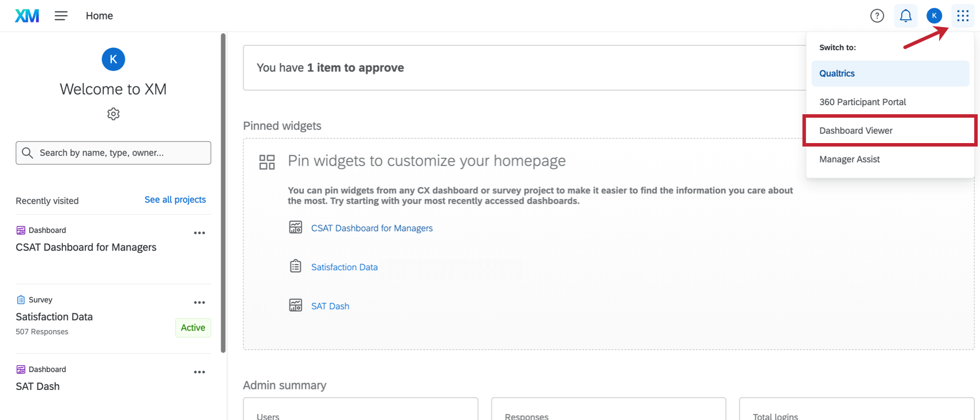Switch to Dashboard Viewer
Screen dimensions: 980x420
coord(855,130)
